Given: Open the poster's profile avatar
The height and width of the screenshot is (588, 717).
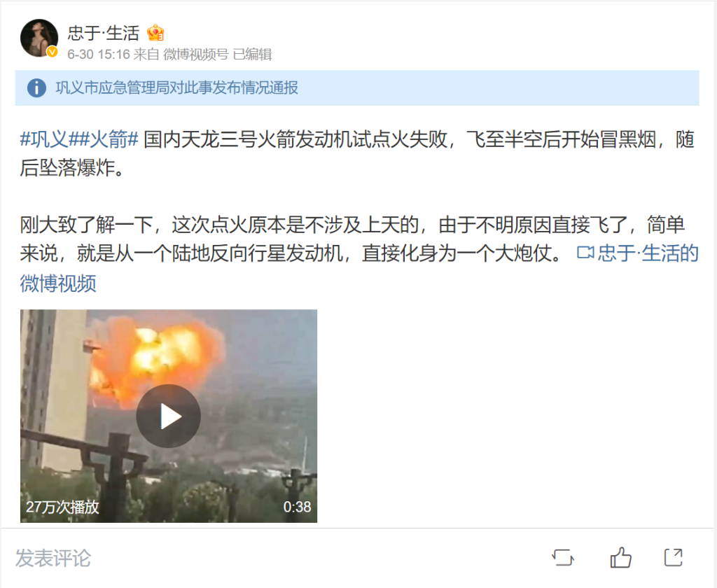Looking at the screenshot, I should [x=39, y=38].
